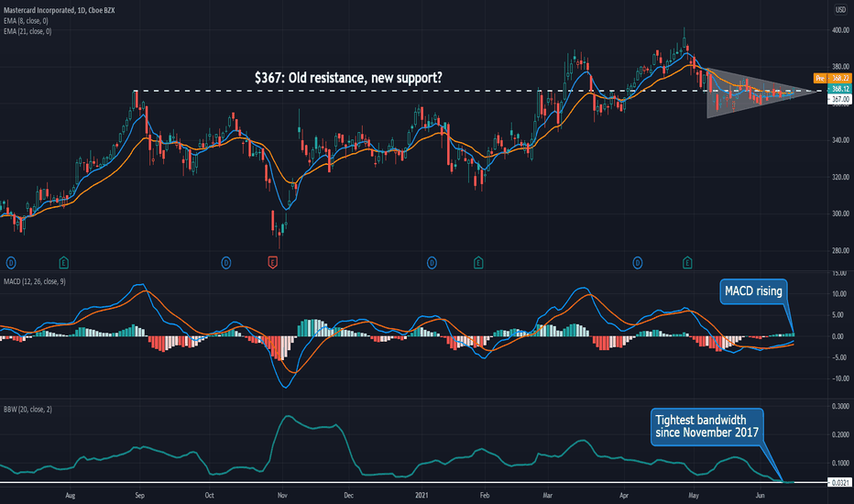
Task: Click the -10.00 MACD scale label
Action: click(x=839, y=378)
